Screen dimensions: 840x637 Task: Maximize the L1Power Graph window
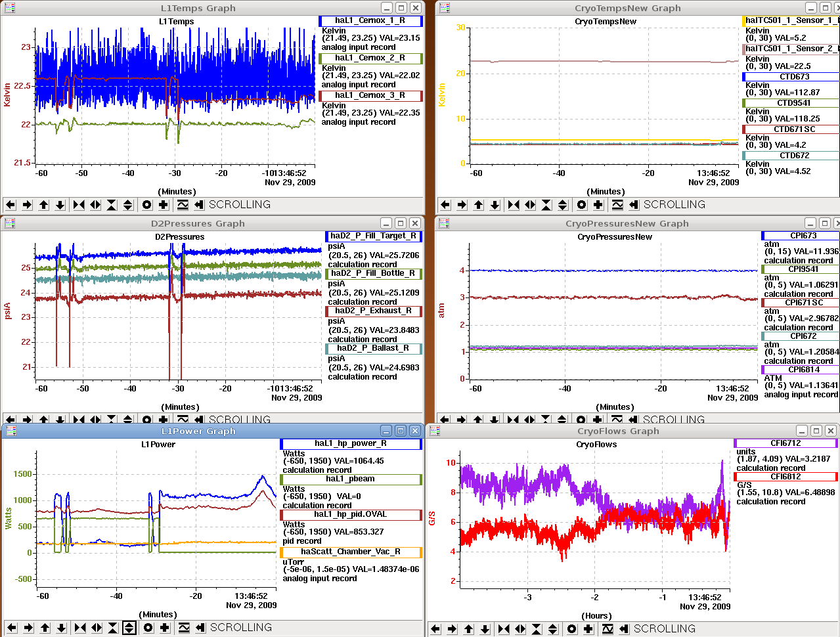coord(400,431)
